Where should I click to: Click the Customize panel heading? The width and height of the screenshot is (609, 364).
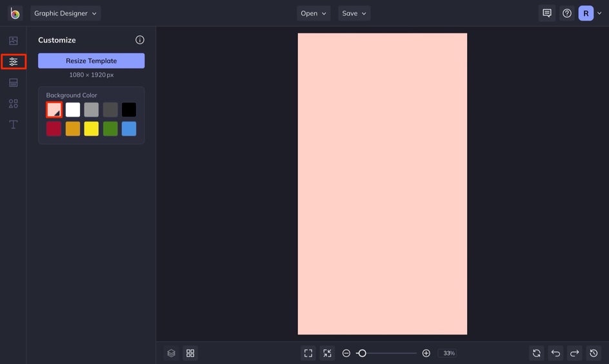point(57,40)
